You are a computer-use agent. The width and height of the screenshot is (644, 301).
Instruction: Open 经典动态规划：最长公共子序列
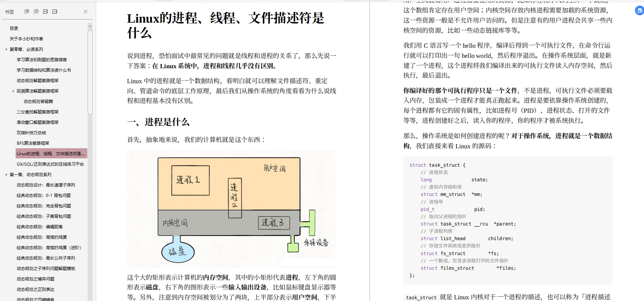(x=46, y=258)
